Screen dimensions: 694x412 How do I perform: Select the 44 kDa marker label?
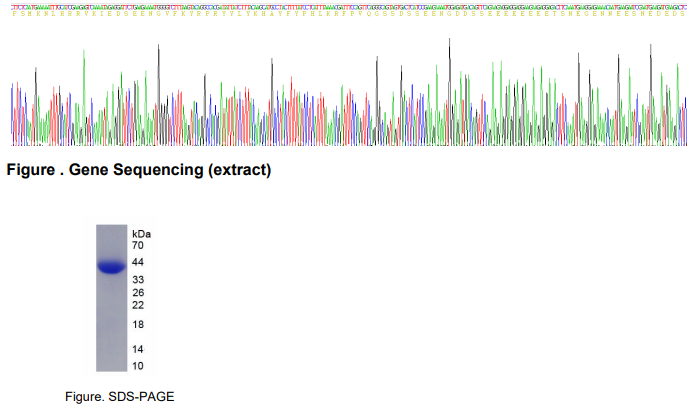138,262
